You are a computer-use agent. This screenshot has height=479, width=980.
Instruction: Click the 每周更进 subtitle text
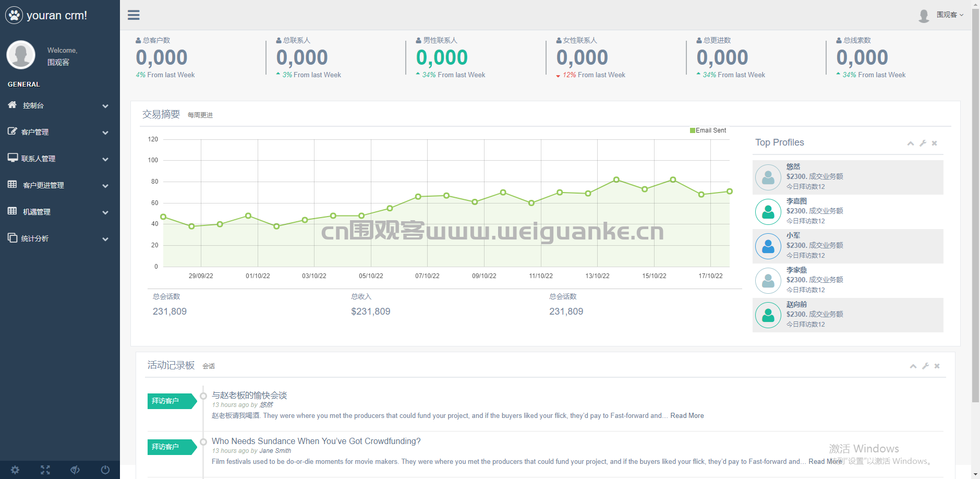(x=200, y=115)
